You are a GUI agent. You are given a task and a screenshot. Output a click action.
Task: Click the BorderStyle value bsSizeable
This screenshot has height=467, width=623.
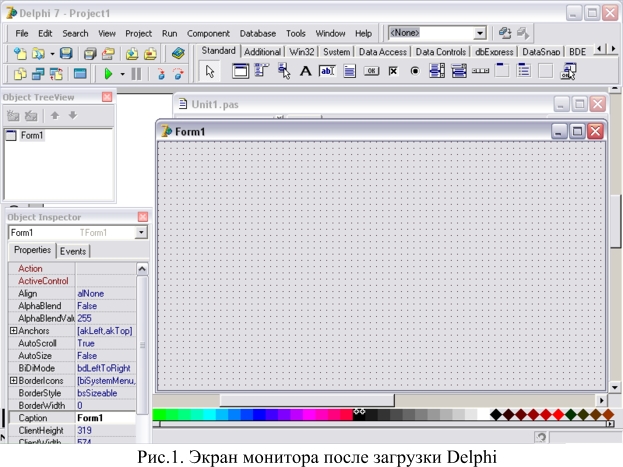[x=105, y=393]
